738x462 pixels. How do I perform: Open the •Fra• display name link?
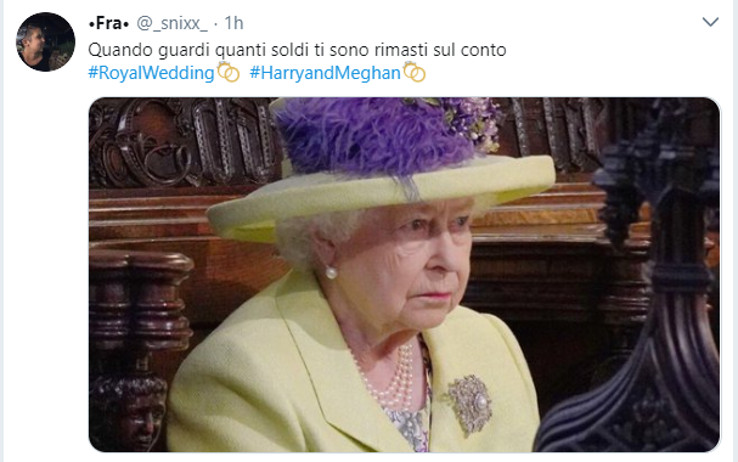coord(109,23)
